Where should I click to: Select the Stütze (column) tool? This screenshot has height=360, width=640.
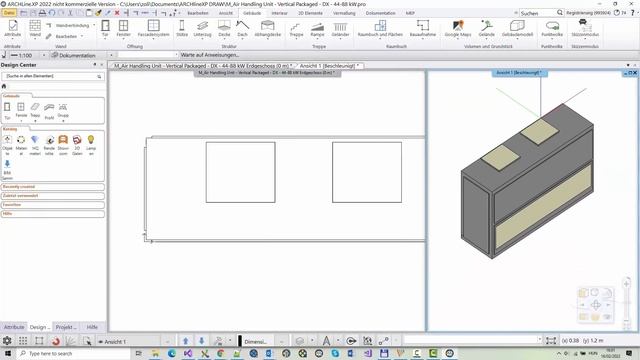click(182, 29)
